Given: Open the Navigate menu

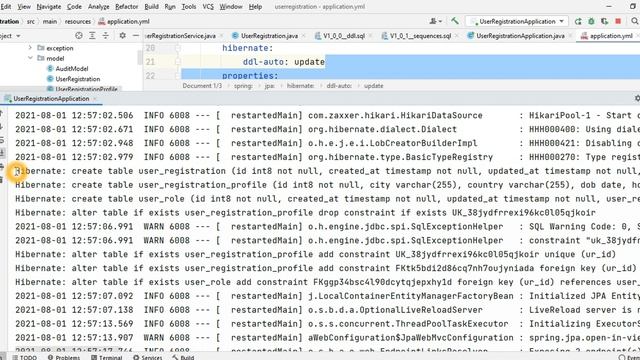Looking at the screenshot, I should click(x=49, y=7).
